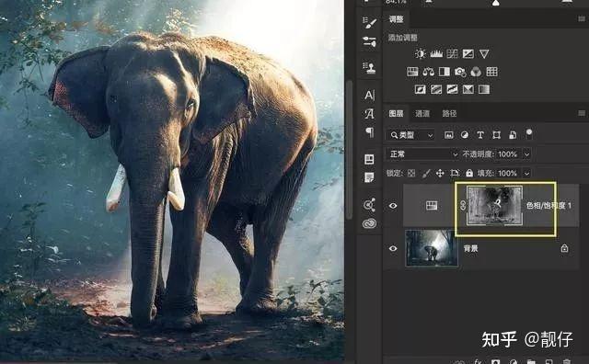The image size is (589, 364).
Task: Hide the 背景 layer
Action: point(393,248)
